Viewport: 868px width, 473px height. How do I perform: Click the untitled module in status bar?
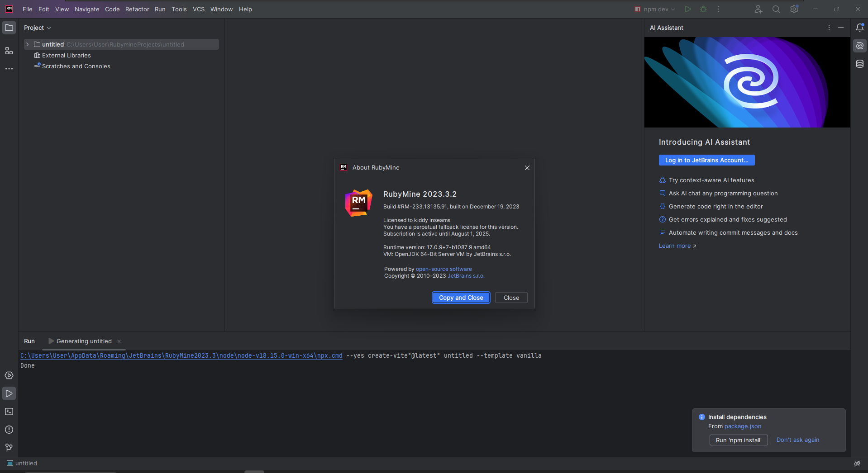(x=22, y=464)
